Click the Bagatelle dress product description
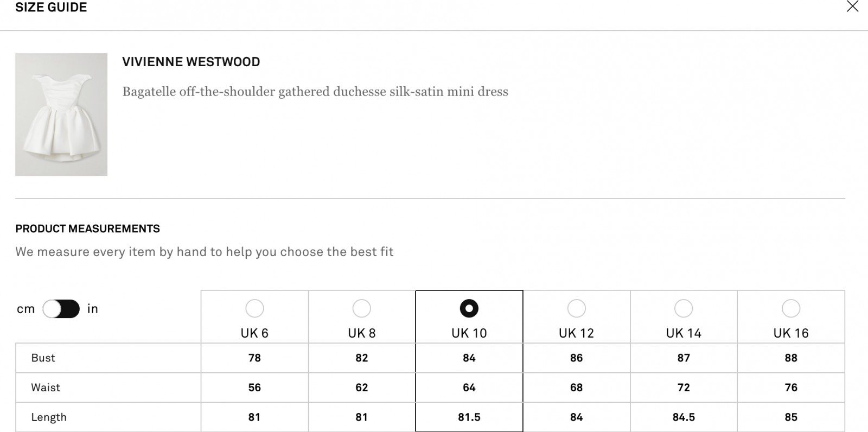868x432 pixels. tap(315, 92)
